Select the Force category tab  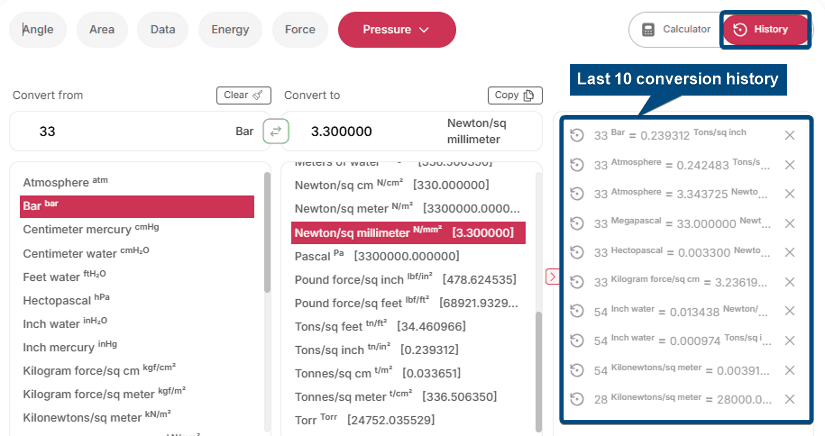click(300, 30)
